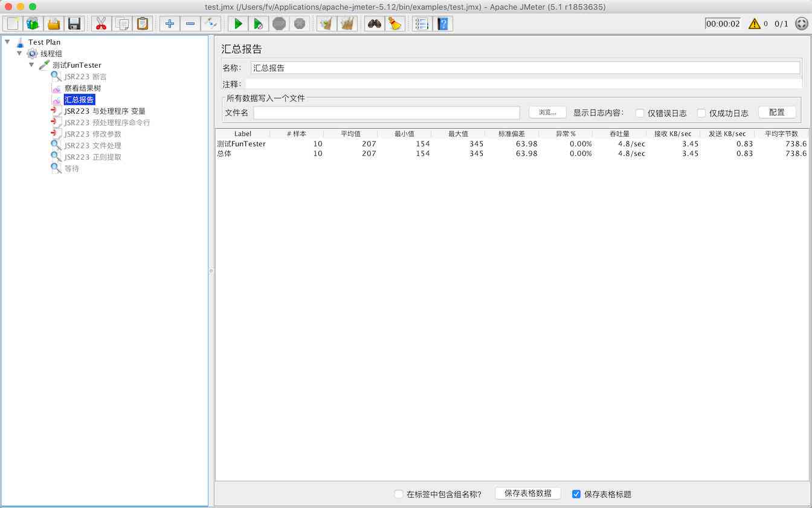Select 察看结果树 listener in the tree
Screen dimensions: 812x508
click(x=83, y=88)
